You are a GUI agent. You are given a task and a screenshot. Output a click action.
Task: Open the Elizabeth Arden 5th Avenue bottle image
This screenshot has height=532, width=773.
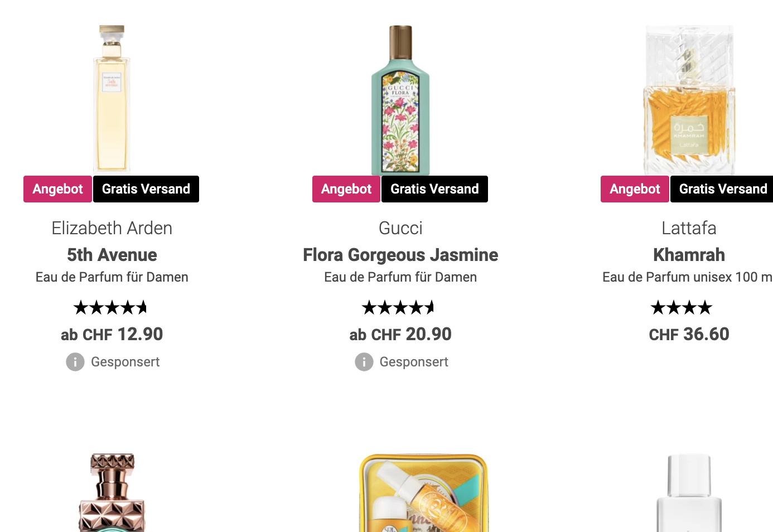coord(112,99)
